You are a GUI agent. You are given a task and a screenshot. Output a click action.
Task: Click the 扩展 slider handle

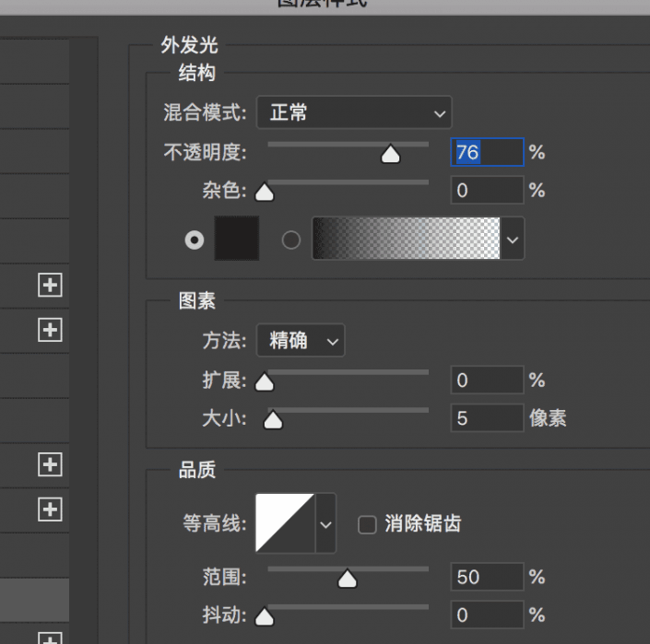(265, 381)
